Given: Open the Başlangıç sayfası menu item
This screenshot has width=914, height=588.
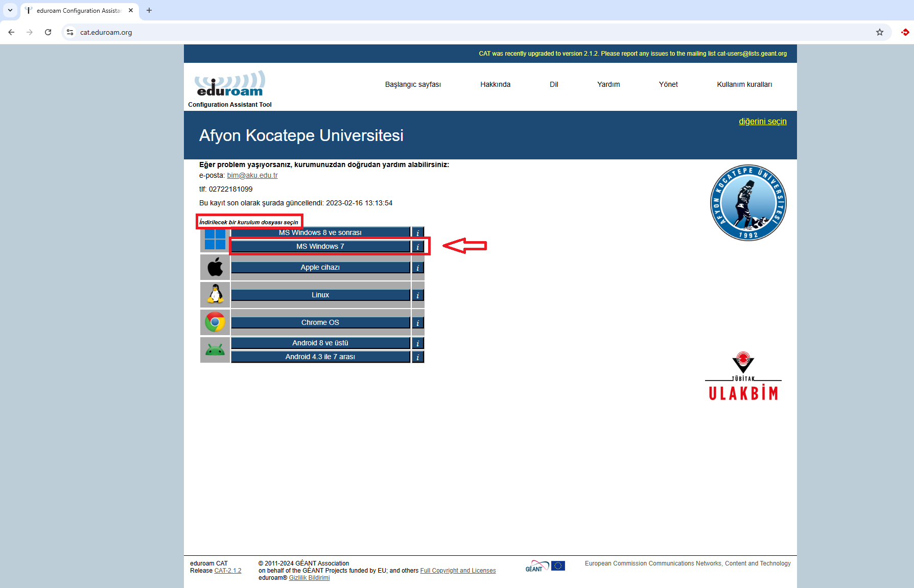Looking at the screenshot, I should click(x=413, y=84).
